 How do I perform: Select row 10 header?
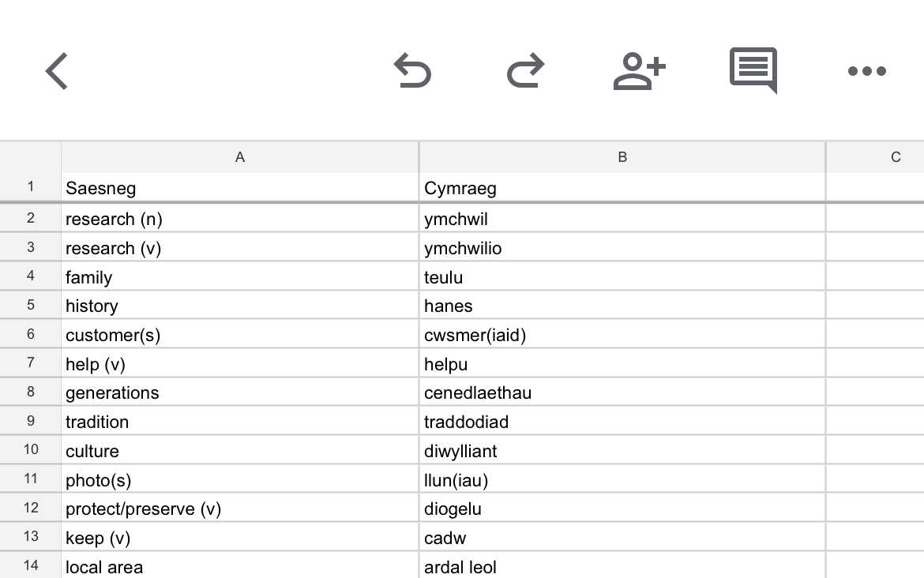point(31,449)
